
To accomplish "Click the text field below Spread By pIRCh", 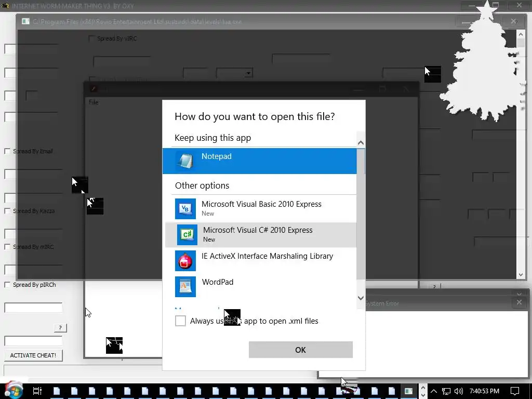I will pos(33,308).
